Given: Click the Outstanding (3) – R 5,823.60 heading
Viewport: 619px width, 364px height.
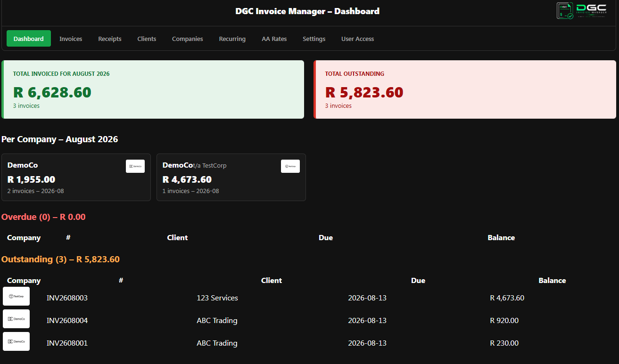Looking at the screenshot, I should pos(60,259).
